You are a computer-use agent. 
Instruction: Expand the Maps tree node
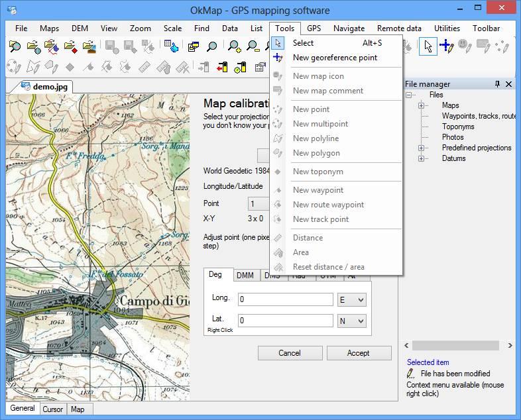[421, 105]
